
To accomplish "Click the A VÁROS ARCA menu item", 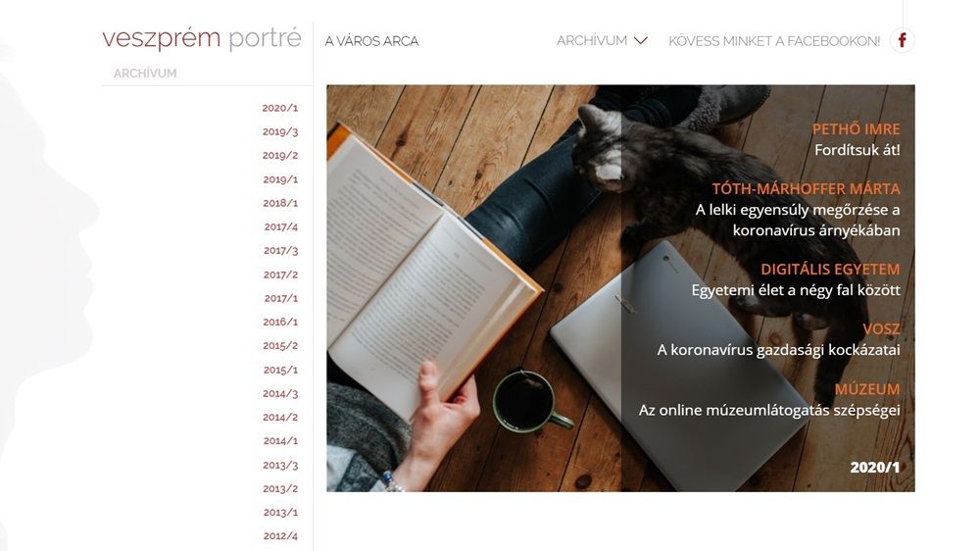I will pyautogui.click(x=371, y=41).
